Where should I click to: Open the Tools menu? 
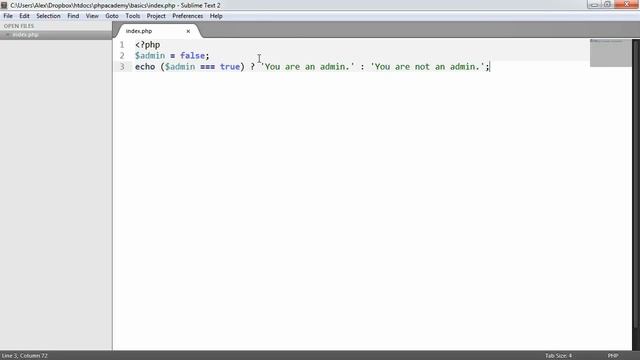[133, 16]
